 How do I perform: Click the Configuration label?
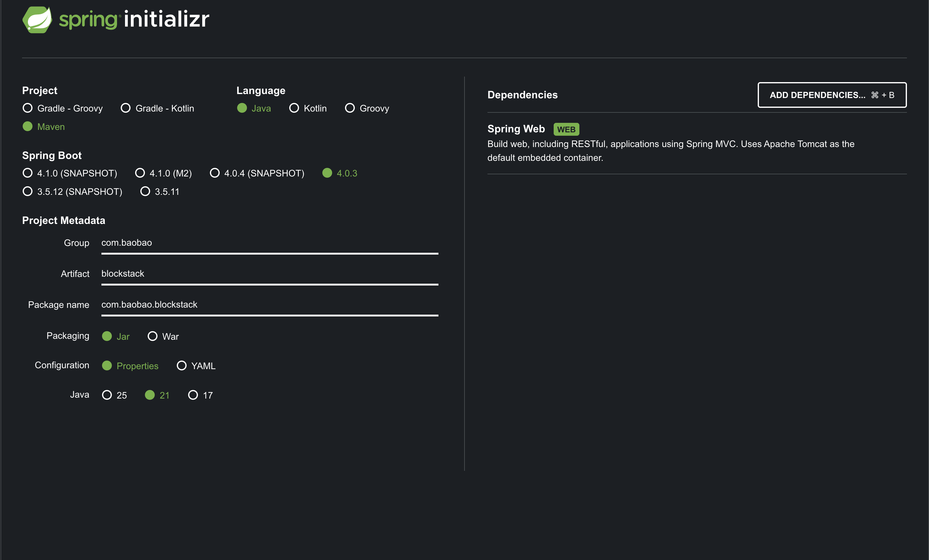[x=62, y=365]
